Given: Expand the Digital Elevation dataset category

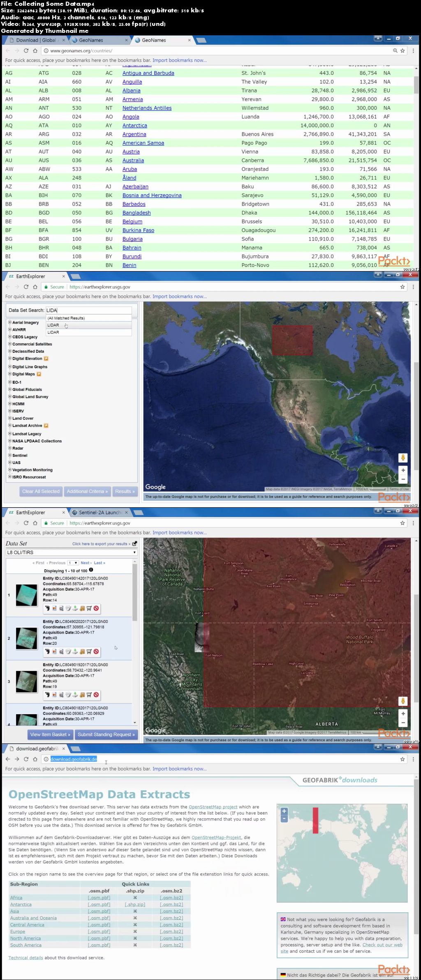Looking at the screenshot, I should tap(9, 358).
